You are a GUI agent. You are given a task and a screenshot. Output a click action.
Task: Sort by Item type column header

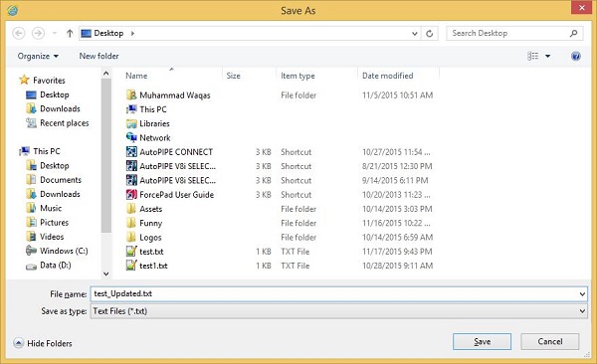298,76
